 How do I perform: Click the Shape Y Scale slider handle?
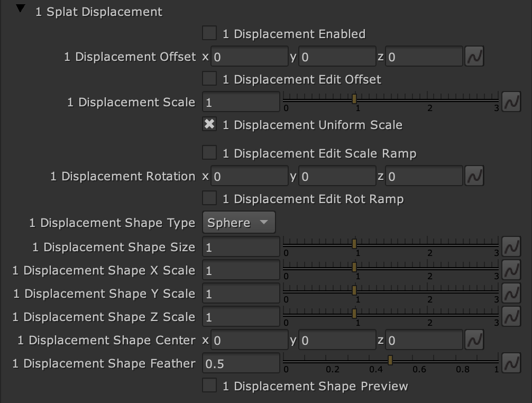[x=354, y=290]
